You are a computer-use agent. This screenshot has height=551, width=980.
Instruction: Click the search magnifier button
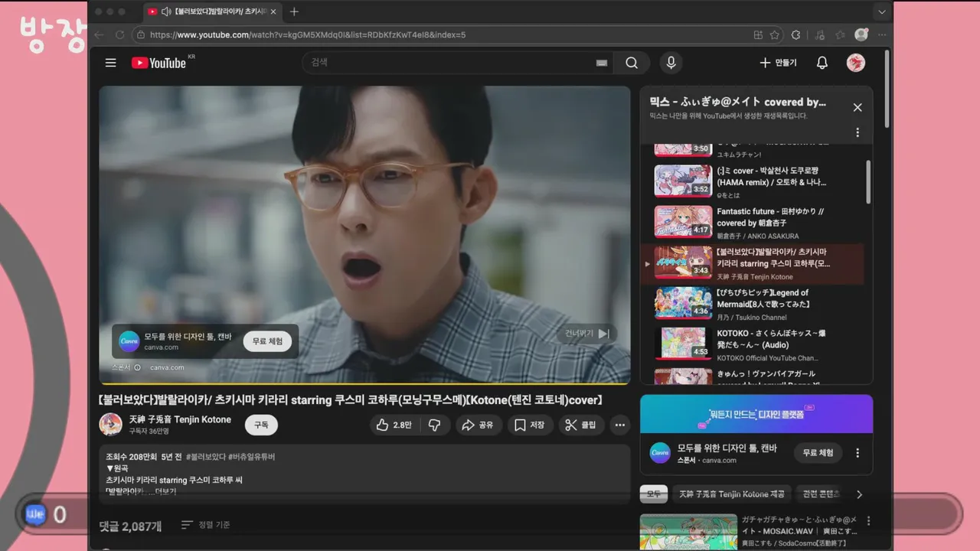tap(632, 63)
